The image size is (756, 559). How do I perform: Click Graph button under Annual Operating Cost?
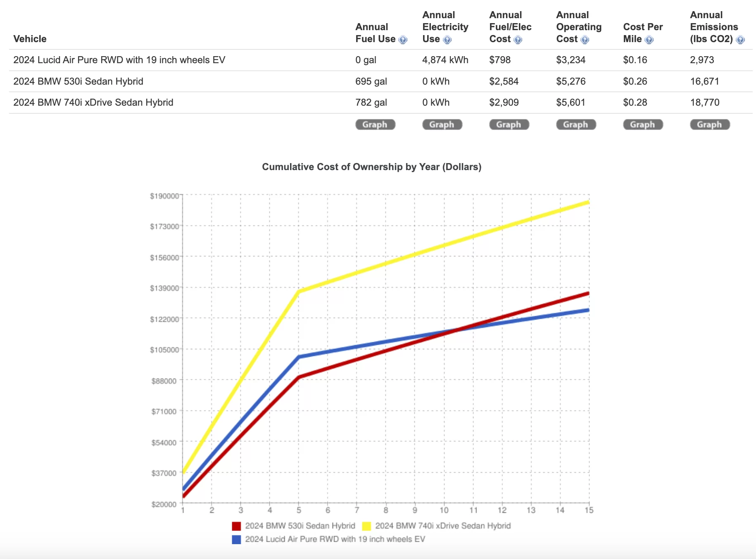(576, 124)
